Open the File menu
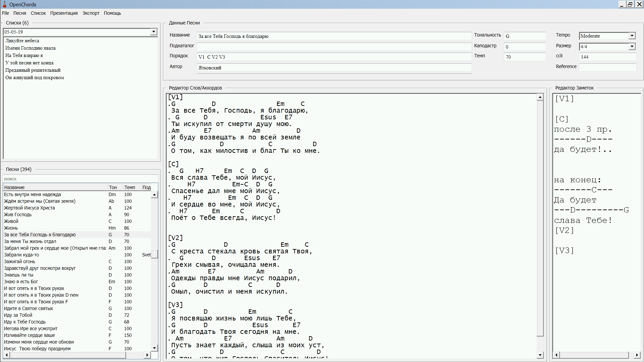 [x=5, y=13]
